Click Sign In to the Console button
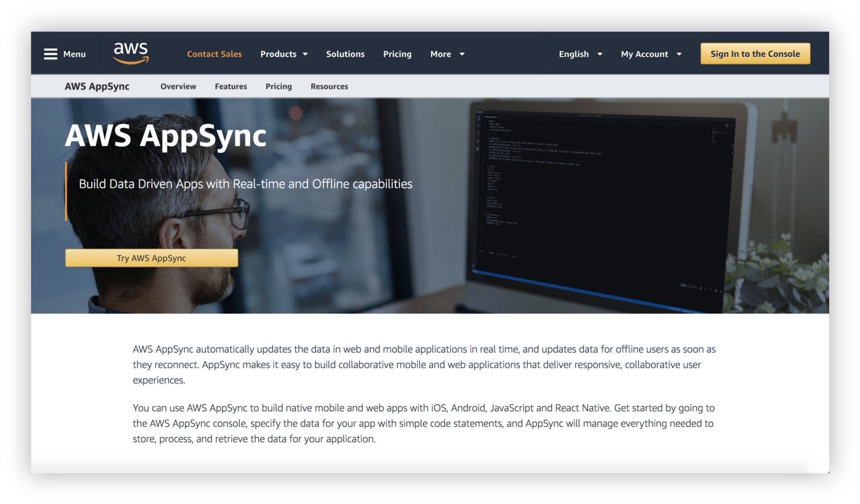Viewport: 860px width, 504px height. (755, 54)
